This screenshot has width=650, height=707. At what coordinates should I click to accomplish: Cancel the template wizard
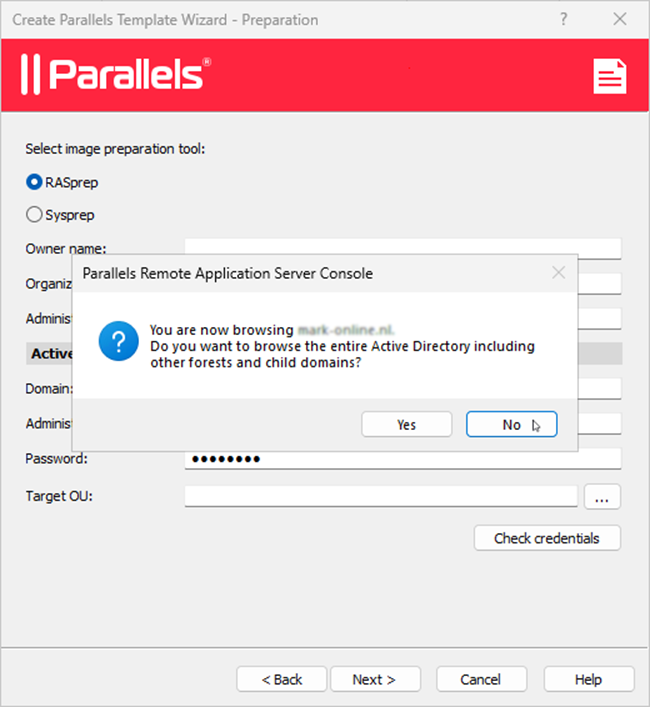(480, 679)
